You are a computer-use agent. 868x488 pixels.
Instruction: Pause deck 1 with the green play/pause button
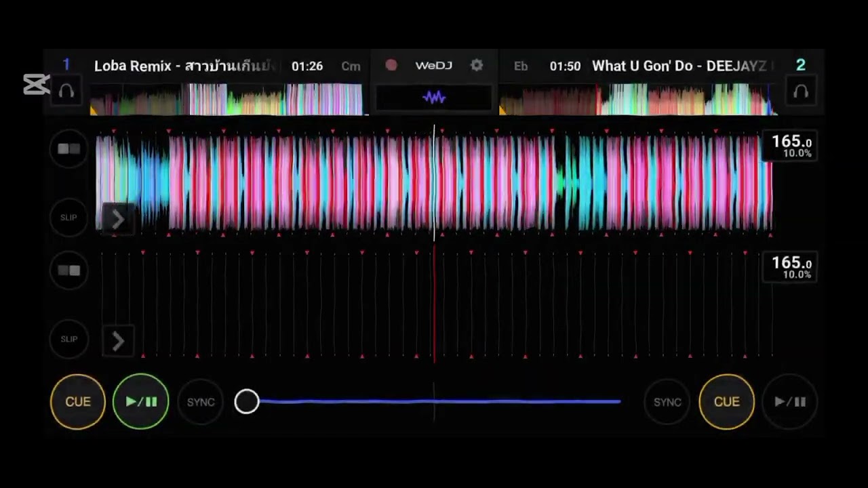pyautogui.click(x=141, y=402)
